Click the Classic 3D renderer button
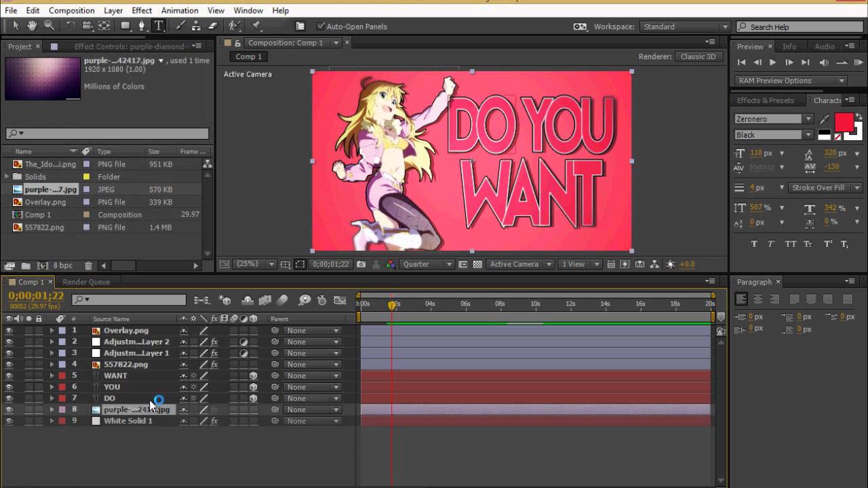 click(x=698, y=57)
